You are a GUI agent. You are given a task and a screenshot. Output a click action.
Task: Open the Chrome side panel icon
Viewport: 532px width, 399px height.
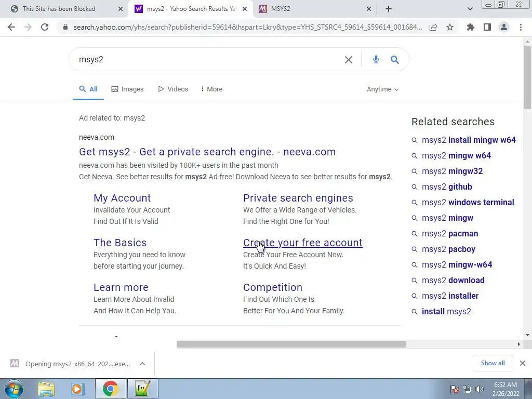pos(487,27)
